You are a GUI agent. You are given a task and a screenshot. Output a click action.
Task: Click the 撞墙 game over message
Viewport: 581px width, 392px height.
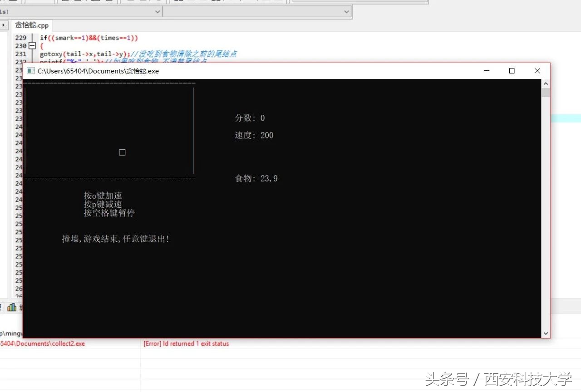115,239
